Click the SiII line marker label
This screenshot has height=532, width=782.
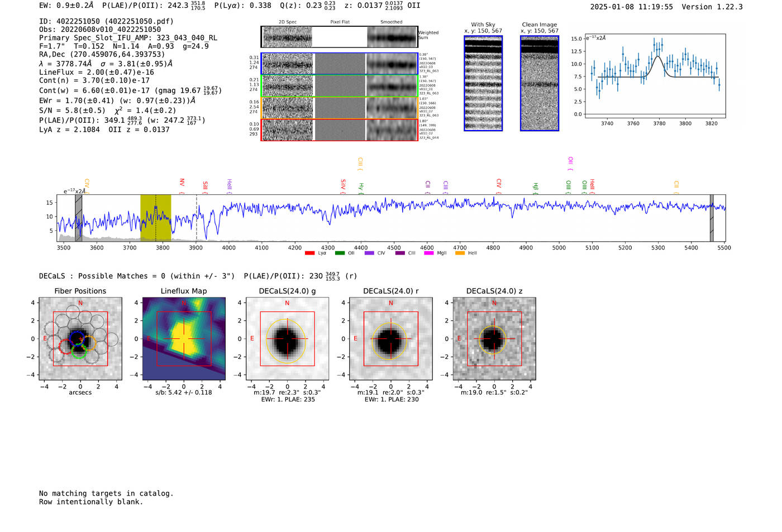pyautogui.click(x=206, y=186)
